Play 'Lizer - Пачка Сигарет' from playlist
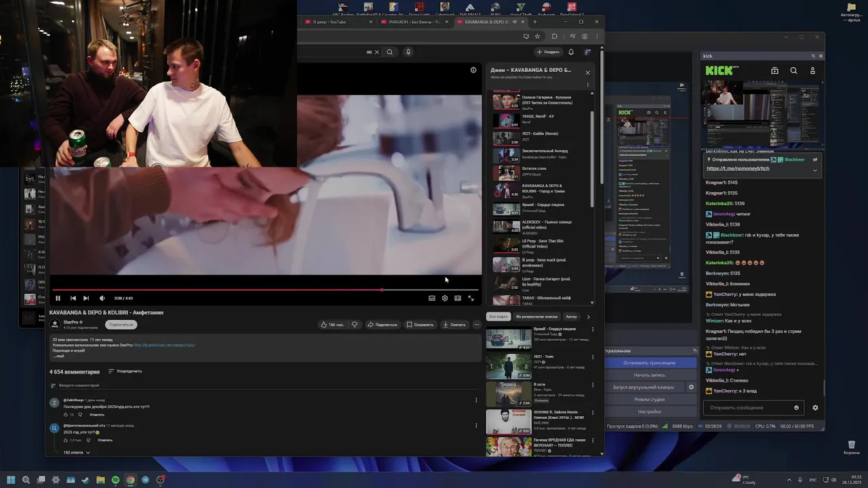The width and height of the screenshot is (868, 488). click(540, 283)
